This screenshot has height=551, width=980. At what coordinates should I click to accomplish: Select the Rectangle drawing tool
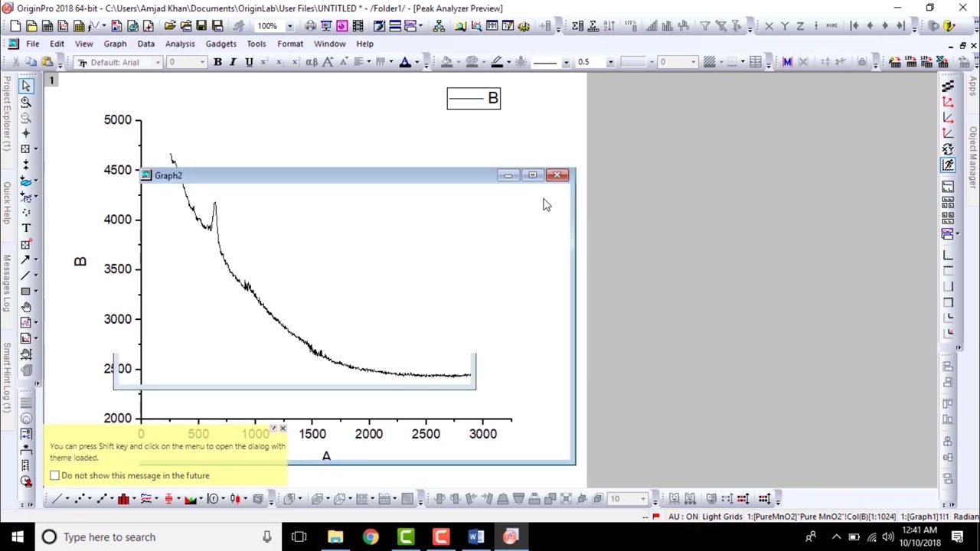point(26,291)
